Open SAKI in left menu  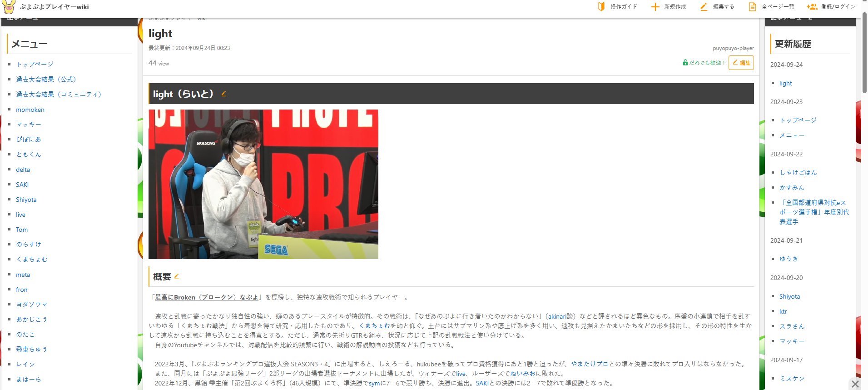point(22,185)
